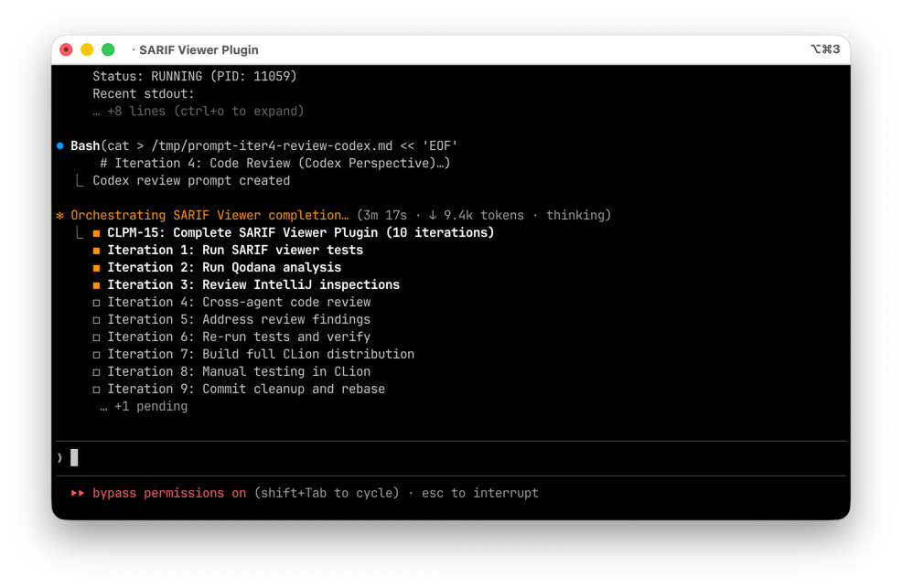Click the orange asterisk spinner icon
This screenshot has width=902, height=588.
click(x=59, y=216)
